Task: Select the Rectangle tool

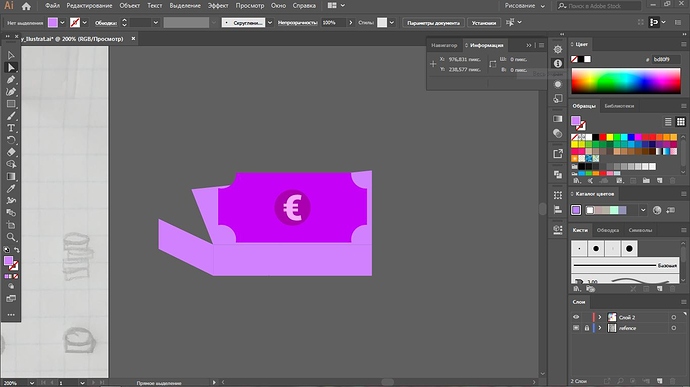Action: click(x=11, y=104)
